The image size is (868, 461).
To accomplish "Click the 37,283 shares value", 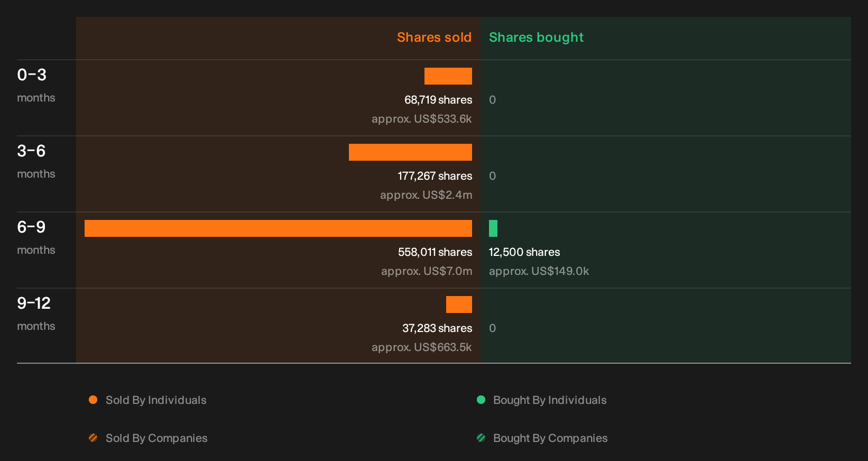I will (x=437, y=328).
